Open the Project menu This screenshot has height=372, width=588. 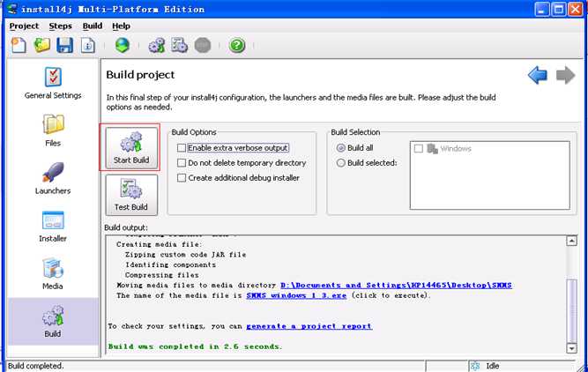tap(24, 26)
